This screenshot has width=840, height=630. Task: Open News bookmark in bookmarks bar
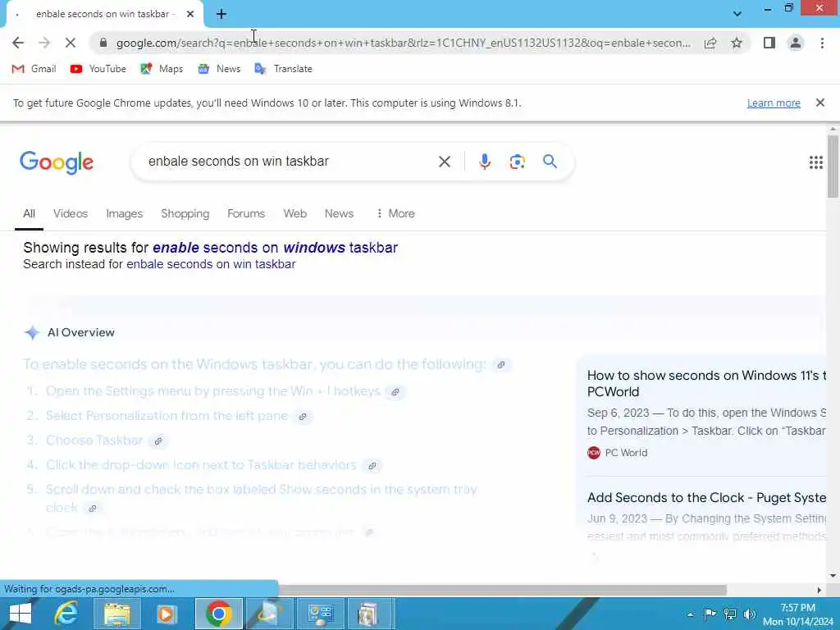tap(219, 69)
